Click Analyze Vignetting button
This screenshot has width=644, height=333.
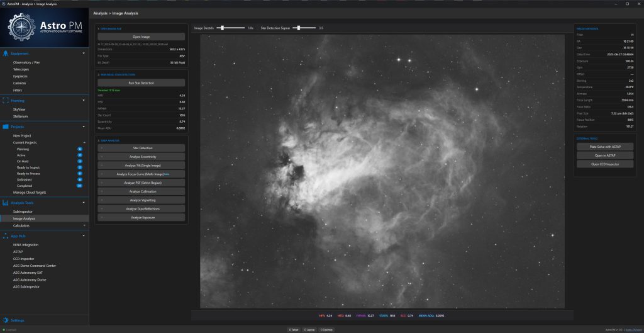[x=142, y=200]
